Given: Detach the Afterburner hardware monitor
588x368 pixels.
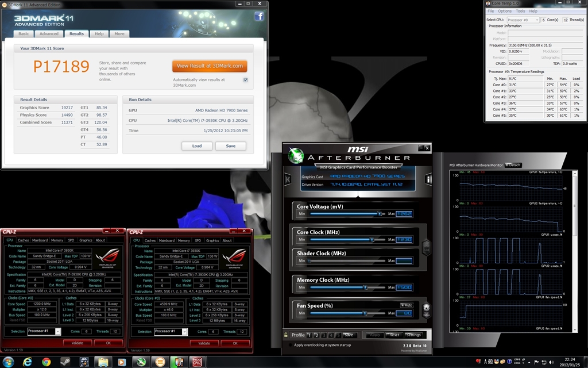Looking at the screenshot, I should tap(513, 165).
